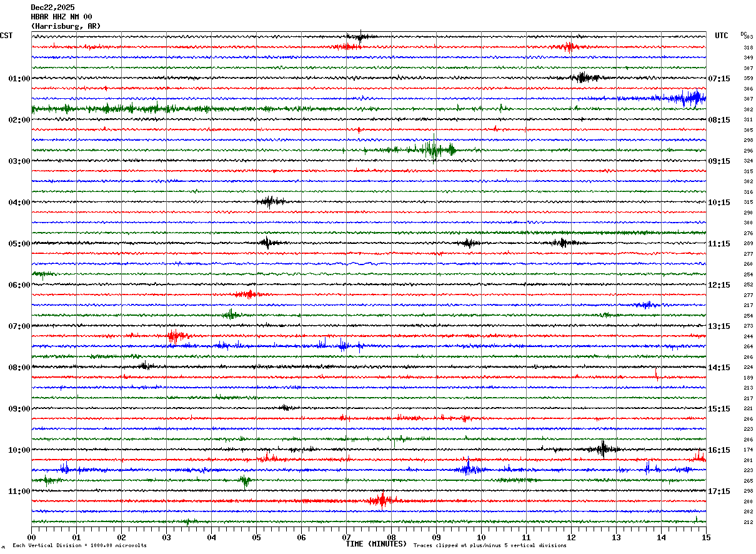Click the "14:15" UTC time label
The height and width of the screenshot is (554, 756).
[x=720, y=368]
